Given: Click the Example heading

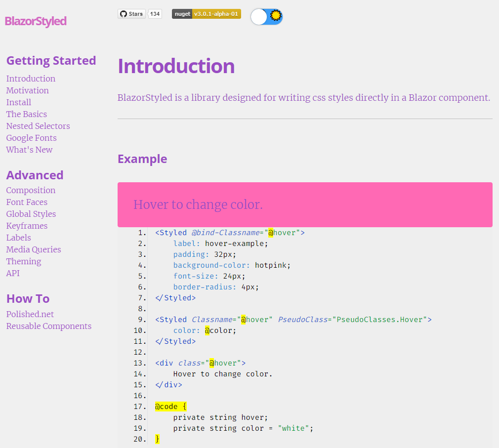Looking at the screenshot, I should coord(142,159).
